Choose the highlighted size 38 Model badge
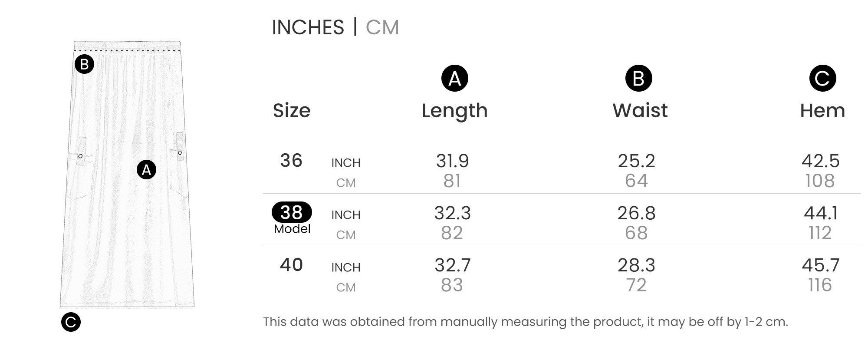Screen dimensions: 868x350 pyautogui.click(x=292, y=213)
